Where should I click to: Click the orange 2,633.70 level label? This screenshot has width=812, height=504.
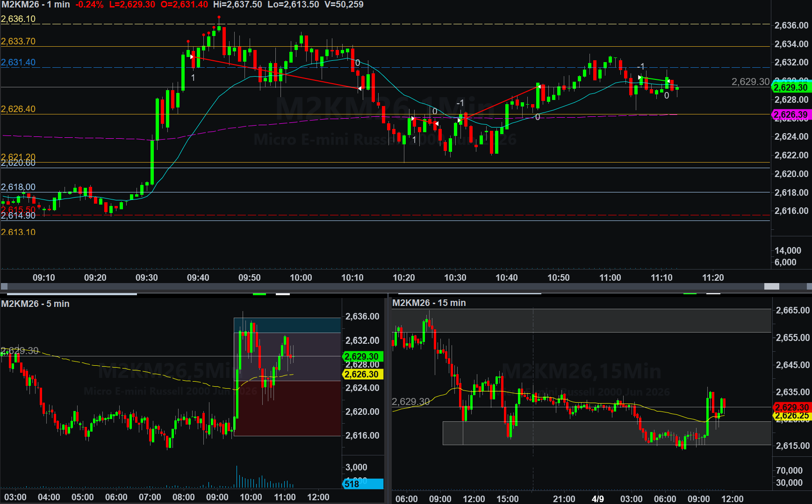[x=18, y=41]
